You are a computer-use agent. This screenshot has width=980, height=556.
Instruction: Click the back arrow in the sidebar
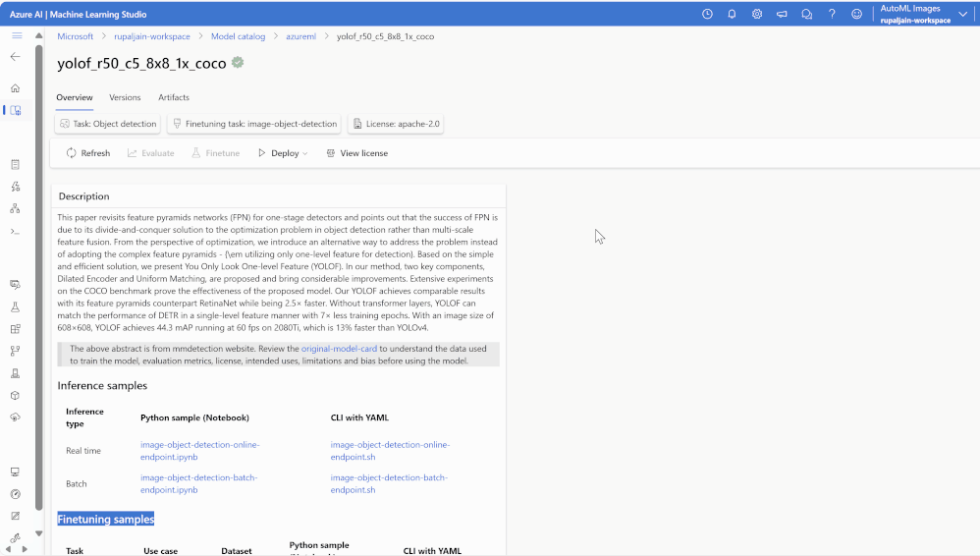pyautogui.click(x=16, y=57)
